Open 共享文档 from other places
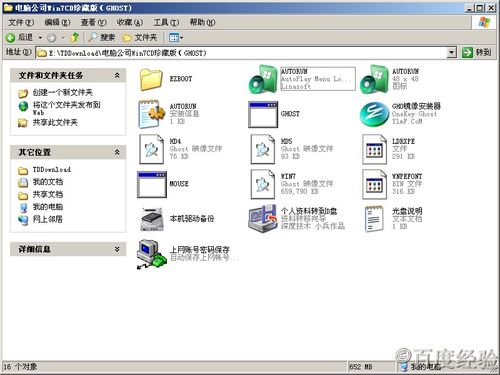This screenshot has width=500, height=375. pyautogui.click(x=48, y=194)
